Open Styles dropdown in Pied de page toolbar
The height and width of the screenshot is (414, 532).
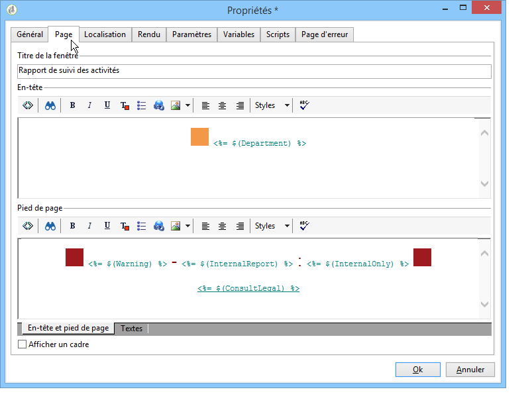point(272,226)
